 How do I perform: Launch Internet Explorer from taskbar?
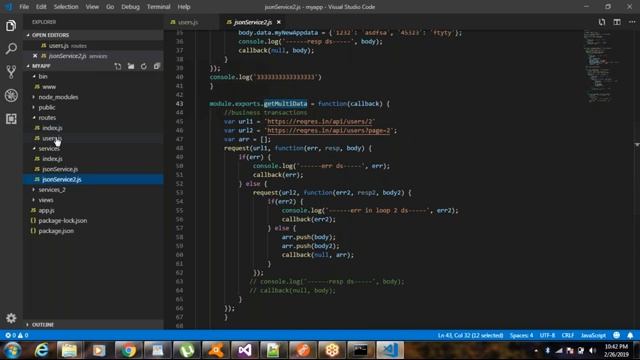pos(41,350)
